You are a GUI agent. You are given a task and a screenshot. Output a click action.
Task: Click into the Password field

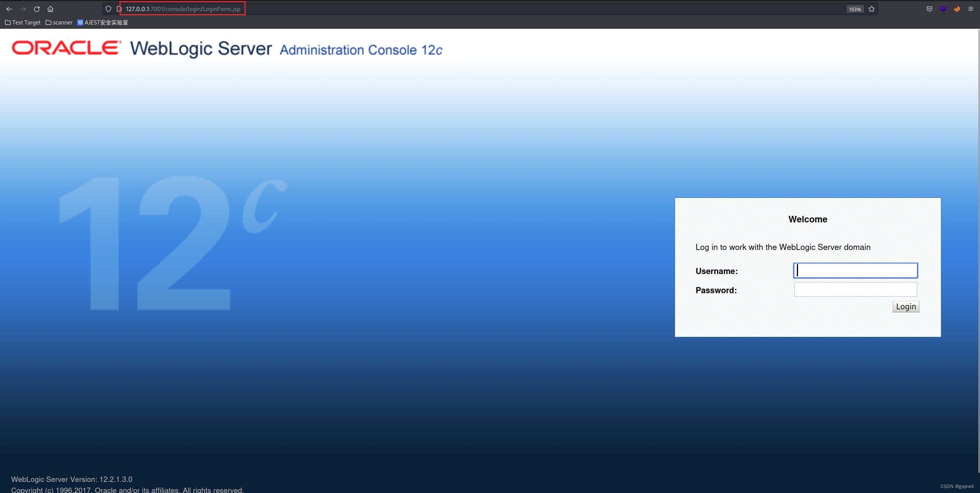click(855, 289)
